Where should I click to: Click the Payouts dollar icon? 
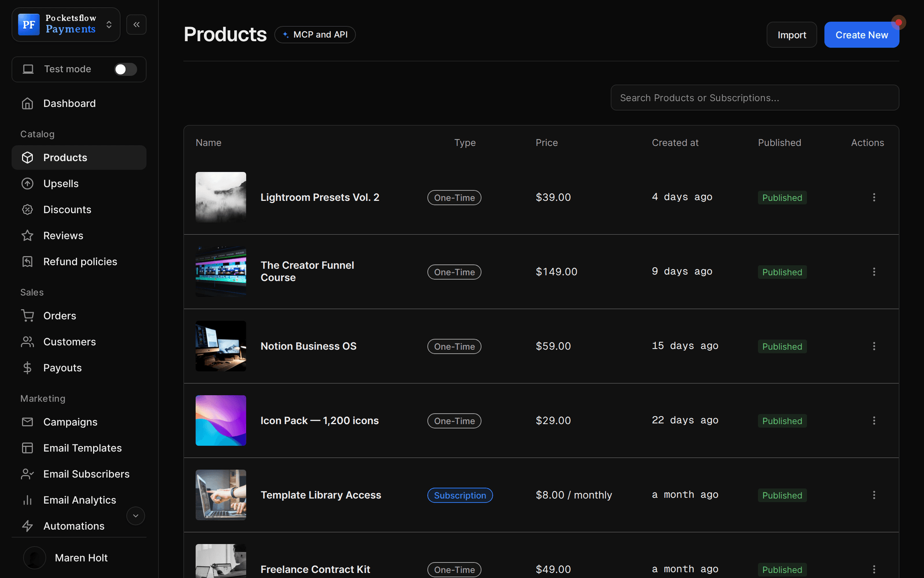point(28,368)
